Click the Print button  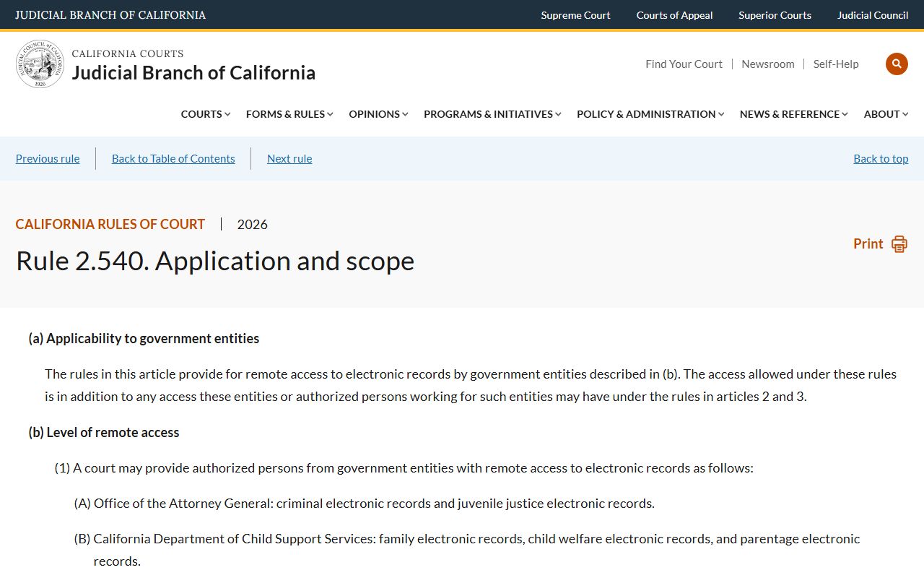point(880,244)
